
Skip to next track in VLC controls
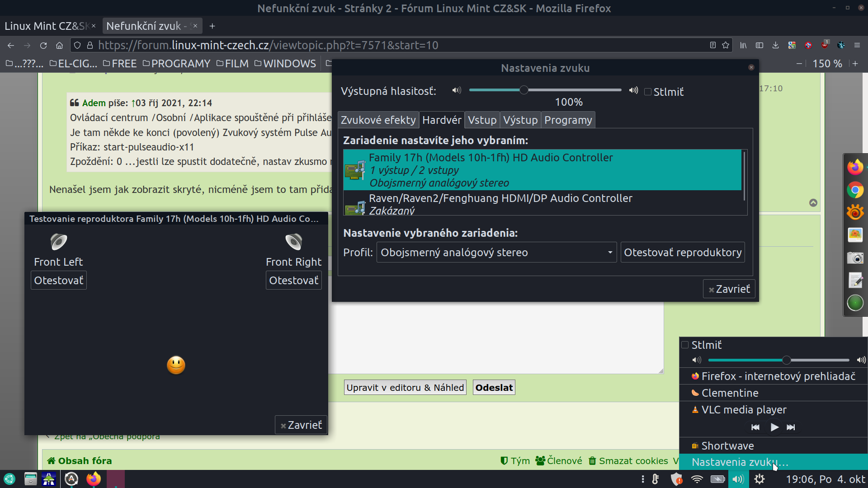[791, 427]
